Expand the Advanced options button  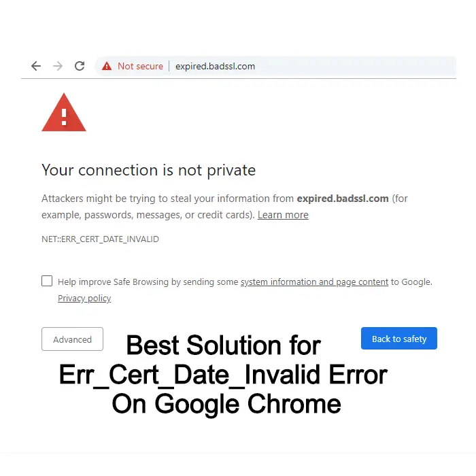(x=72, y=339)
